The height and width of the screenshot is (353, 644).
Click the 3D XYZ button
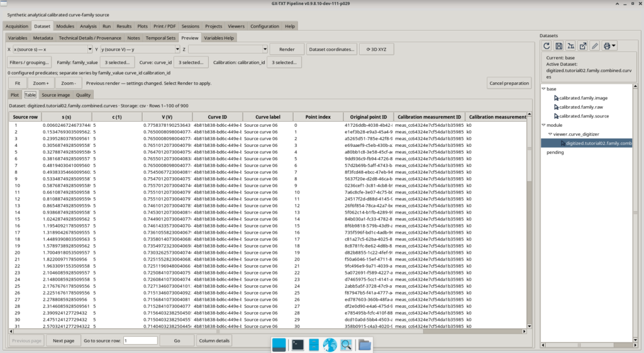(x=376, y=49)
